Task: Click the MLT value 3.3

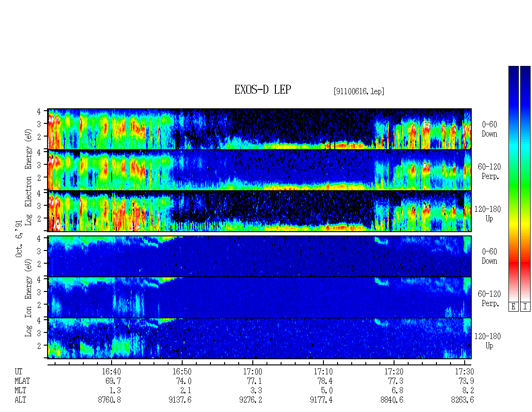Action: click(x=256, y=391)
